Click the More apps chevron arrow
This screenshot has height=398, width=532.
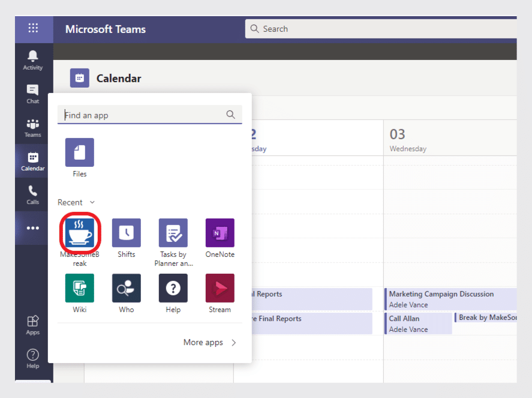(x=234, y=343)
